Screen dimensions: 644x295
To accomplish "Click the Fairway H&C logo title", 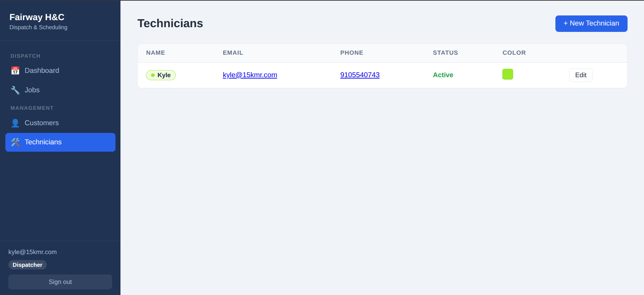I will coord(37,17).
